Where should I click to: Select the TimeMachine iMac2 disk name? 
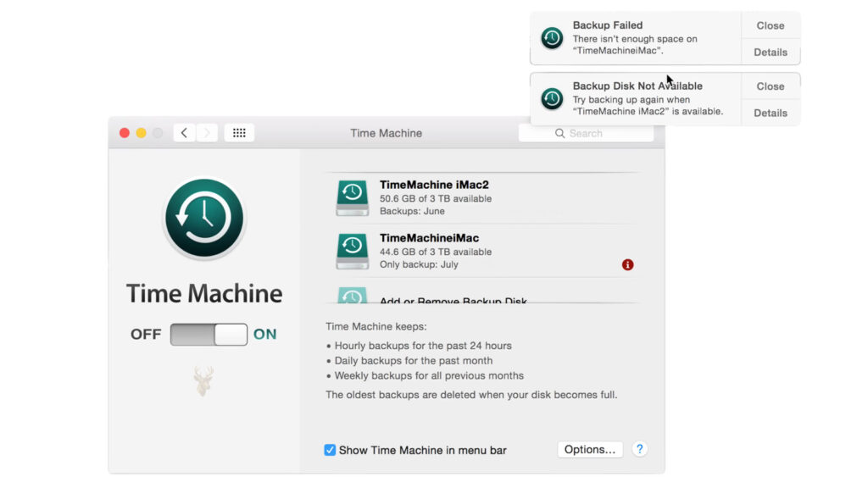tap(434, 185)
